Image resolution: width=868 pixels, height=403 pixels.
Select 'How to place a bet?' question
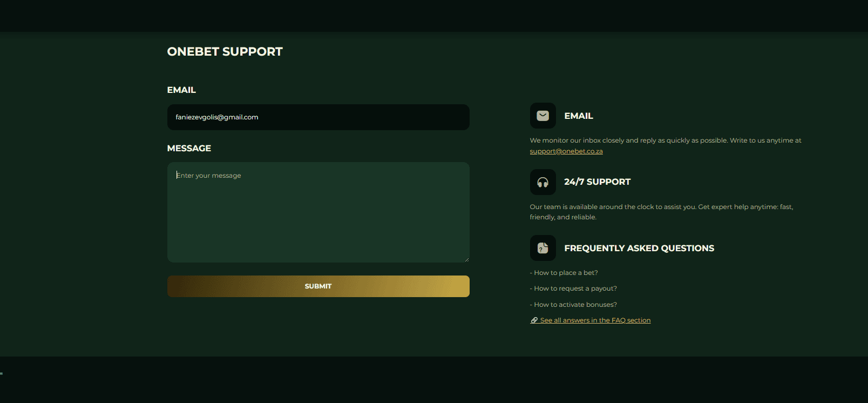[x=564, y=273]
